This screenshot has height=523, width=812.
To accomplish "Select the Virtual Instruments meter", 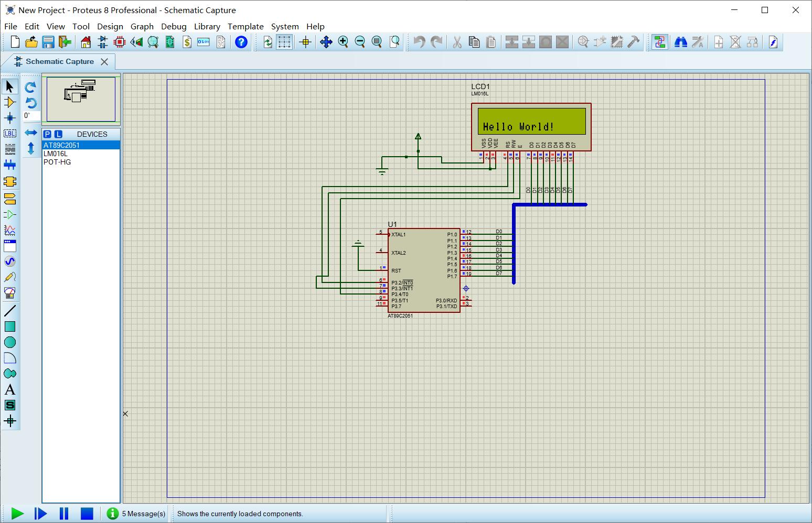I will tap(10, 293).
